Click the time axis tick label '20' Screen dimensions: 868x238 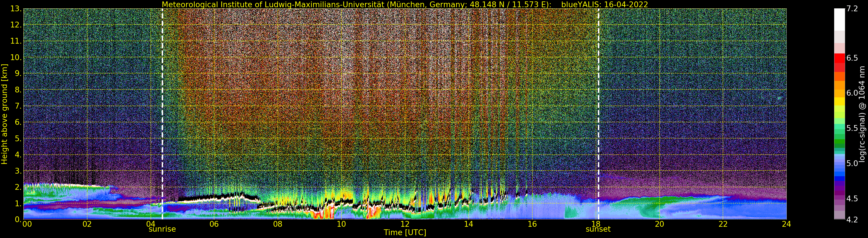(x=659, y=224)
